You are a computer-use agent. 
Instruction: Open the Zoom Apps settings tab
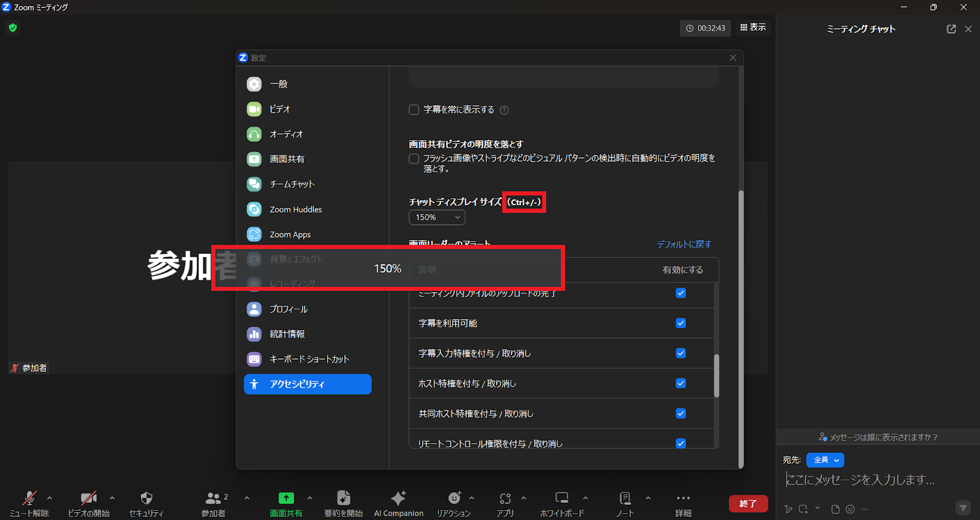[307, 235]
